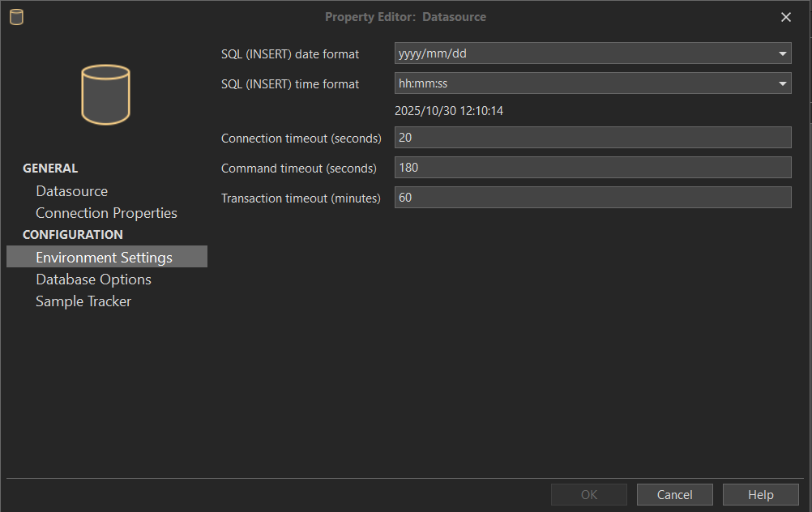Click the large datasource cylinder icon
This screenshot has width=812, height=512.
tap(105, 95)
